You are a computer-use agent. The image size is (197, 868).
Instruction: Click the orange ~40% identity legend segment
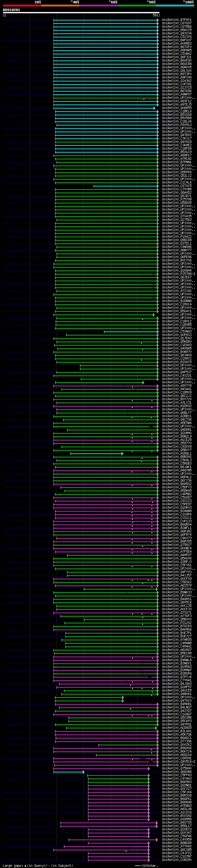pos(60,6)
